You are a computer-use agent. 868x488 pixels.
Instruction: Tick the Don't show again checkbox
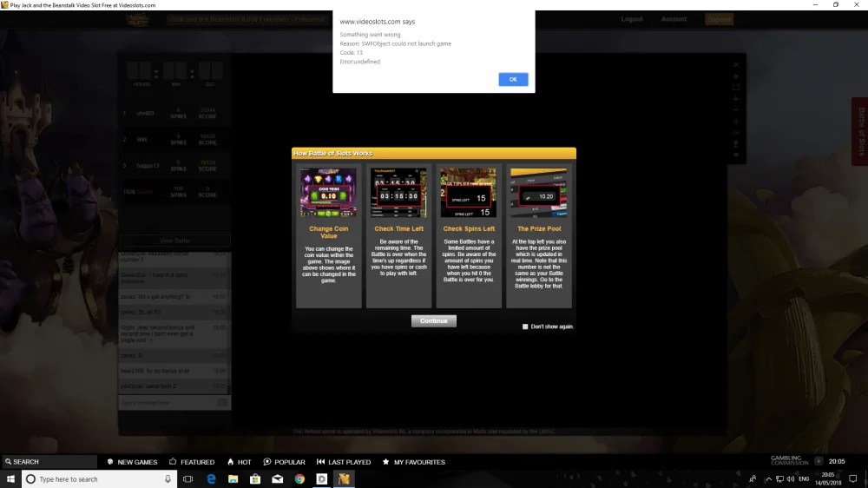point(525,326)
